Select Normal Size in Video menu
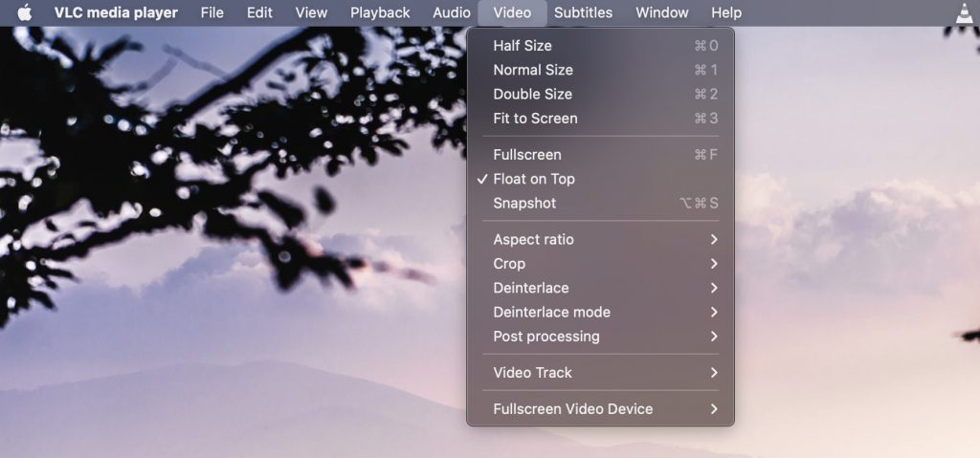The height and width of the screenshot is (458, 980). (600, 70)
